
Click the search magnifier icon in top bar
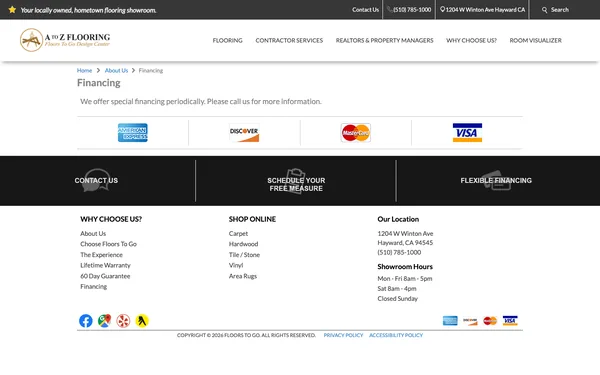[544, 10]
